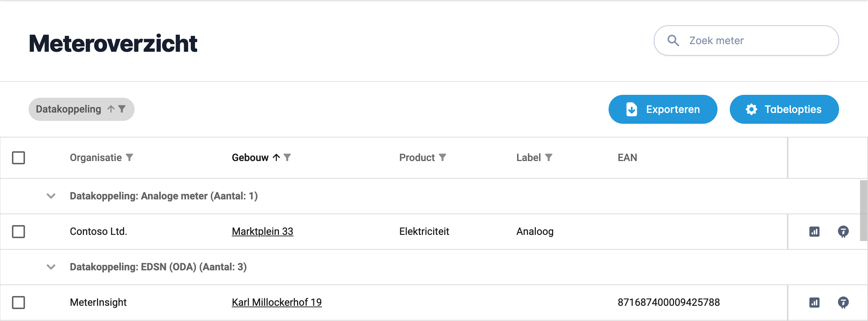
Task: Collapse the Analoge meter group
Action: (x=51, y=196)
